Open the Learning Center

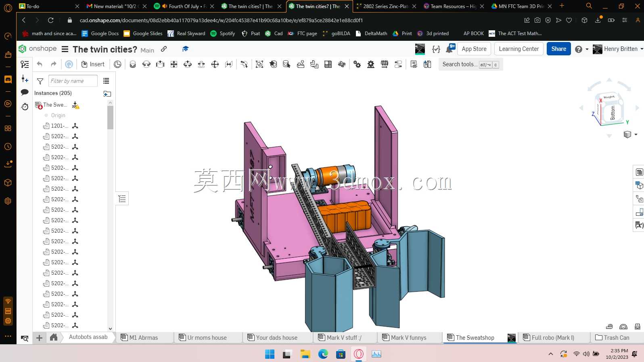pyautogui.click(x=519, y=49)
